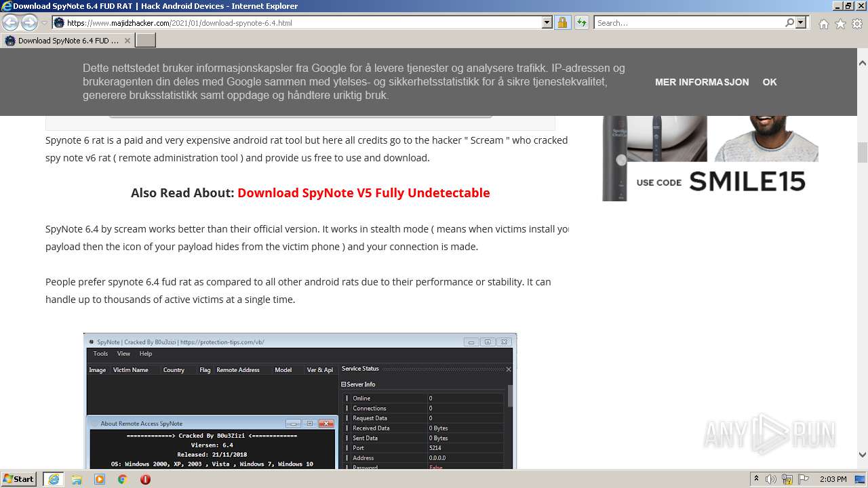Click the 2:03 PM taskbar clock
868x488 pixels.
(x=833, y=479)
